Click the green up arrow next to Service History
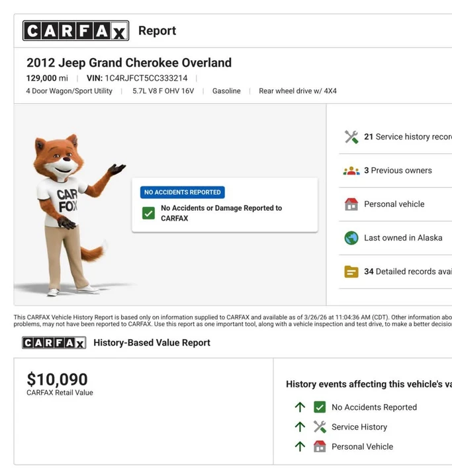 pyautogui.click(x=300, y=427)
